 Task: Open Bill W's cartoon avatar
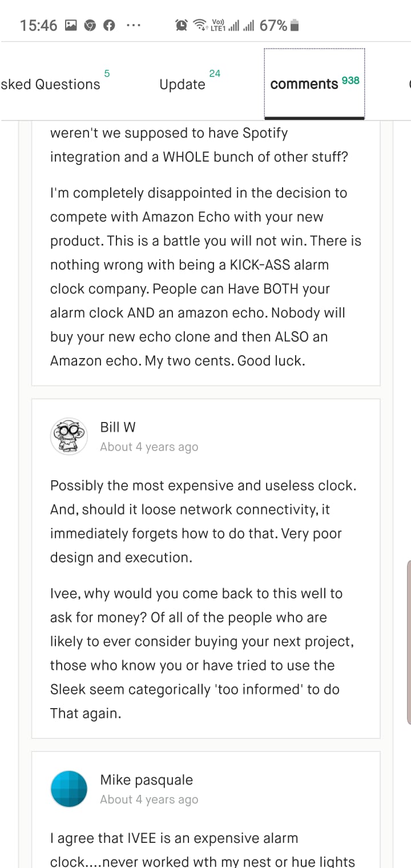[68, 436]
